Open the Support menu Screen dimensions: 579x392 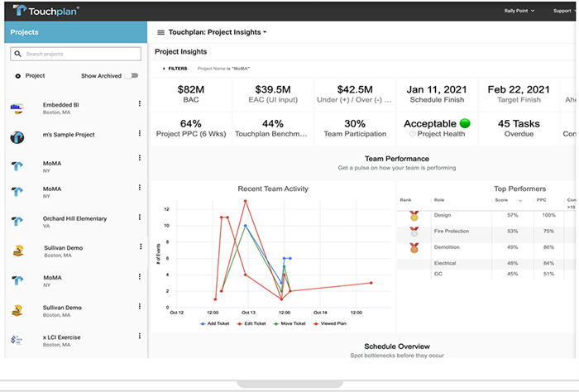[562, 11]
